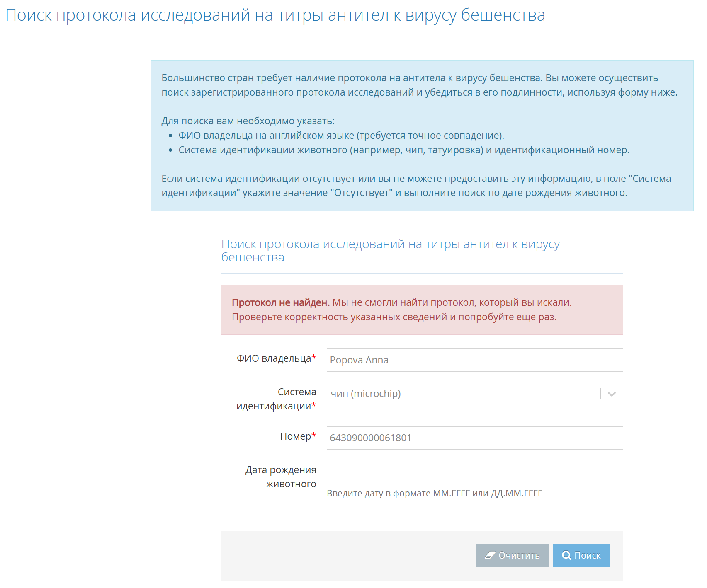Image resolution: width=707 pixels, height=588 pixels.
Task: Click the Большинство стран intro paragraph
Action: pos(419,85)
